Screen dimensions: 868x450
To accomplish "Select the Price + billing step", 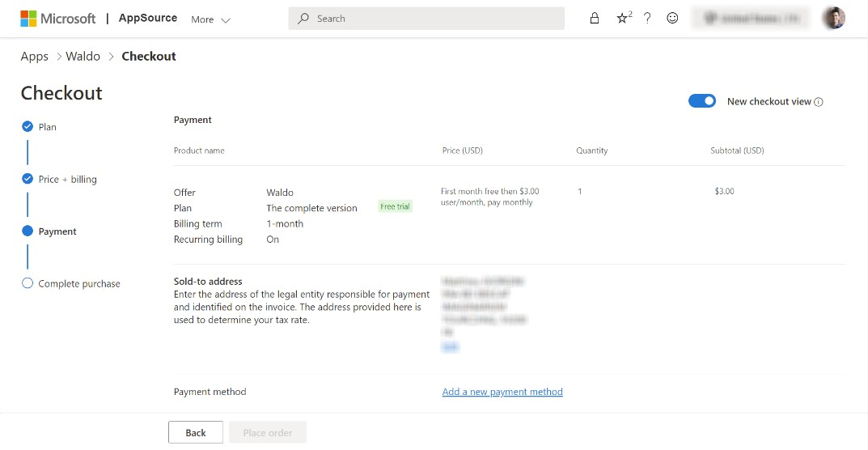I will pyautogui.click(x=67, y=180).
